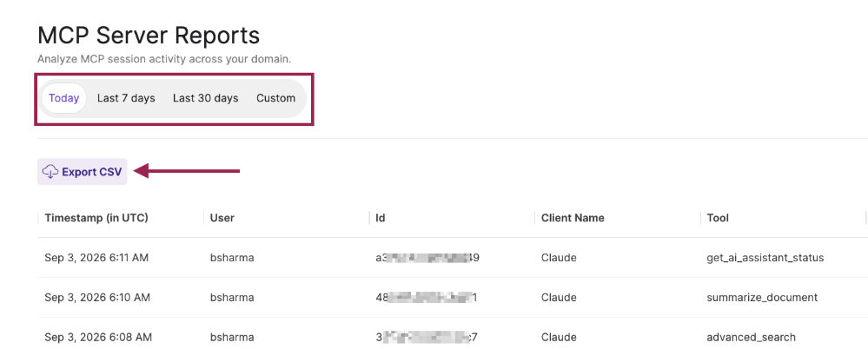Sort by Timestamp (in UTC) column header
Screen dimensions: 868x349
(x=96, y=218)
